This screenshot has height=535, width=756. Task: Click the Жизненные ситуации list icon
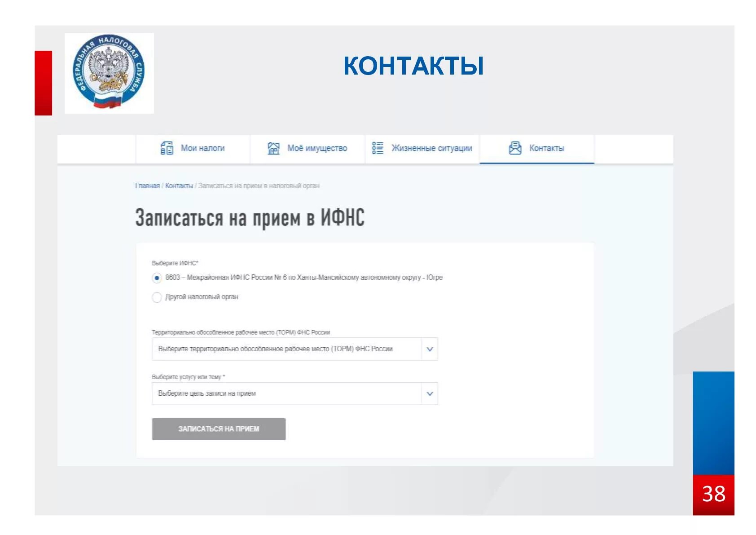click(x=378, y=148)
